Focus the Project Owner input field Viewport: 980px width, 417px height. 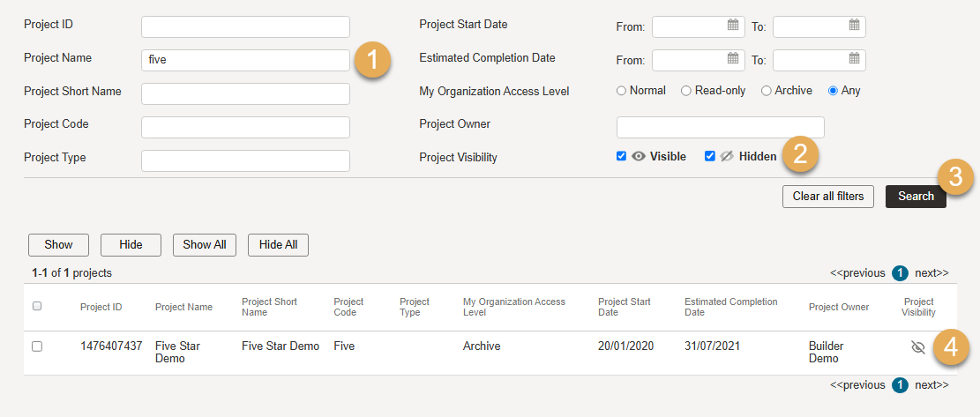coord(721,127)
